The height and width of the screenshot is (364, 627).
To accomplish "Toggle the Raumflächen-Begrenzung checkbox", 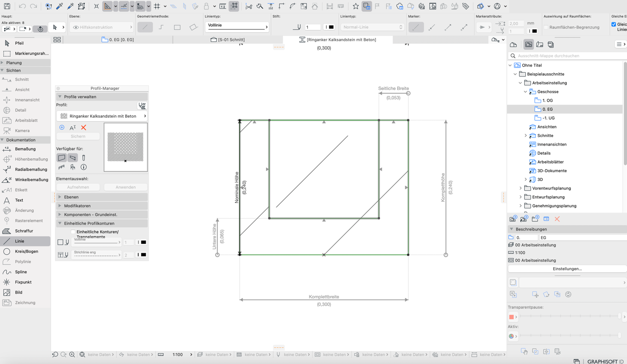I will coord(546,27).
